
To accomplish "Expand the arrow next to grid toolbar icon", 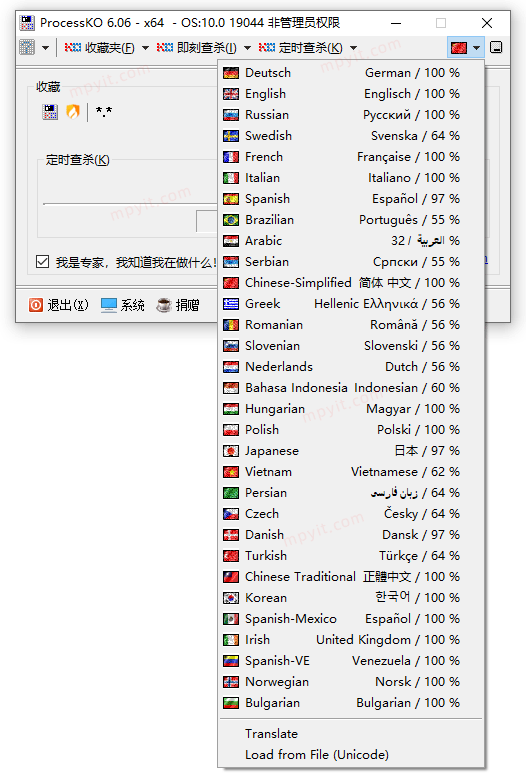I will [45, 48].
